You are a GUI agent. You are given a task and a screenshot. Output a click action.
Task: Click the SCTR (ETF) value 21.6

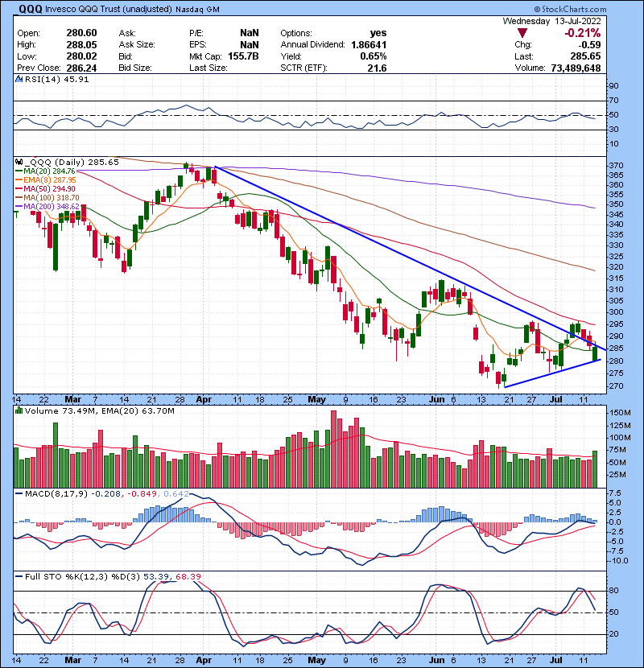click(x=378, y=68)
